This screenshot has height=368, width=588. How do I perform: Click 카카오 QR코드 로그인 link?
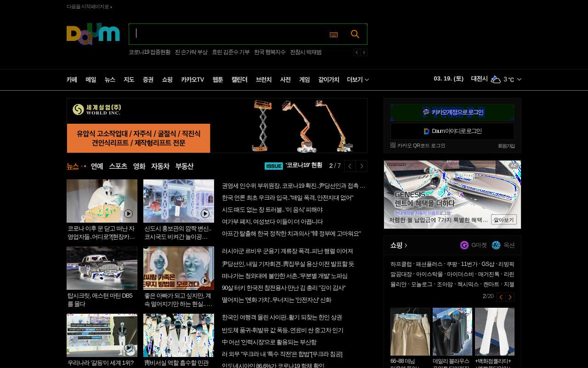[418, 145]
